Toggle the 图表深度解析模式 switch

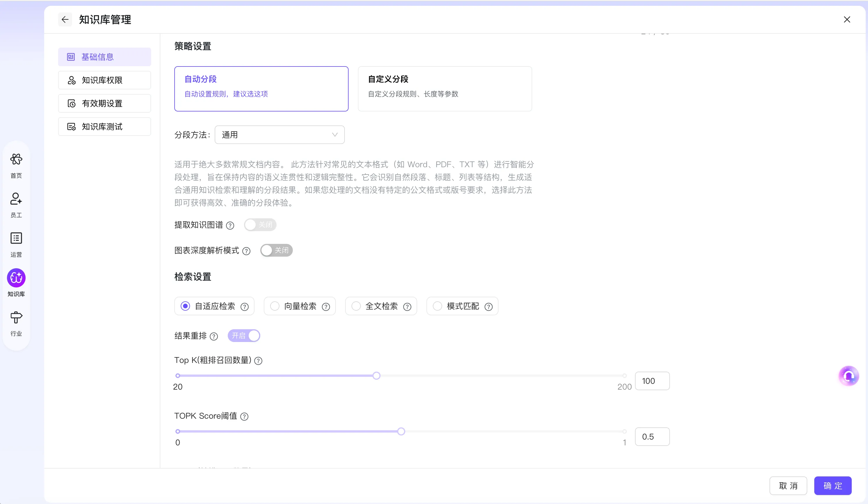pos(276,250)
